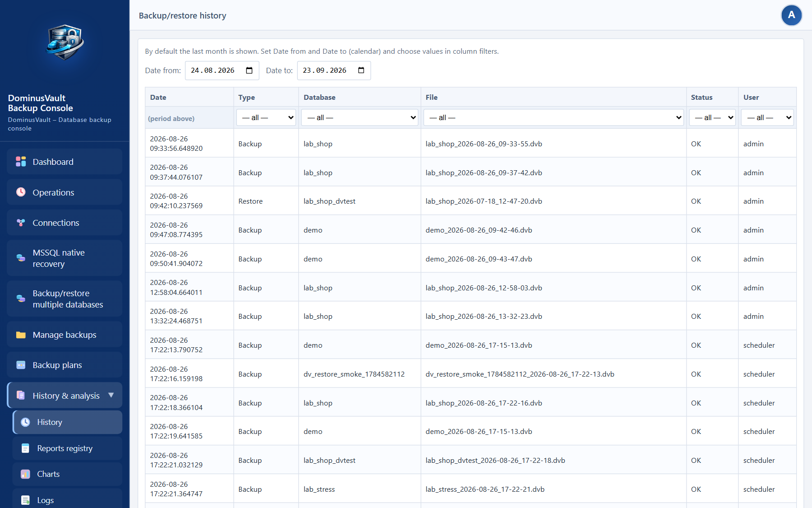This screenshot has height=508, width=812.
Task: Click the Backup/restore multiple databases icon
Action: click(x=21, y=298)
